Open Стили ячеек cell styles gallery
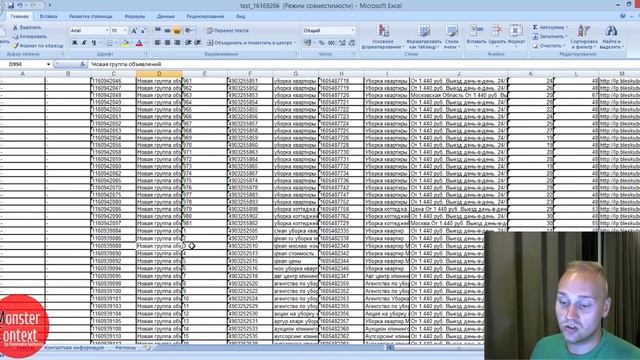 tap(451, 37)
